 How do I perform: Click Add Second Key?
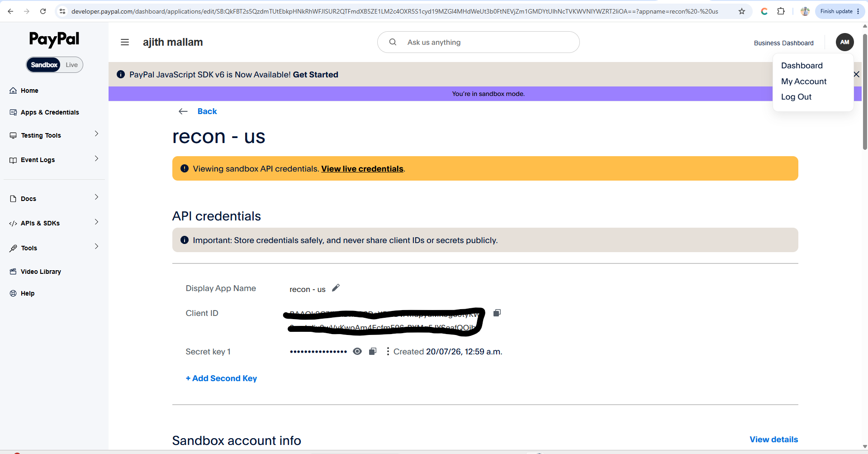click(221, 378)
